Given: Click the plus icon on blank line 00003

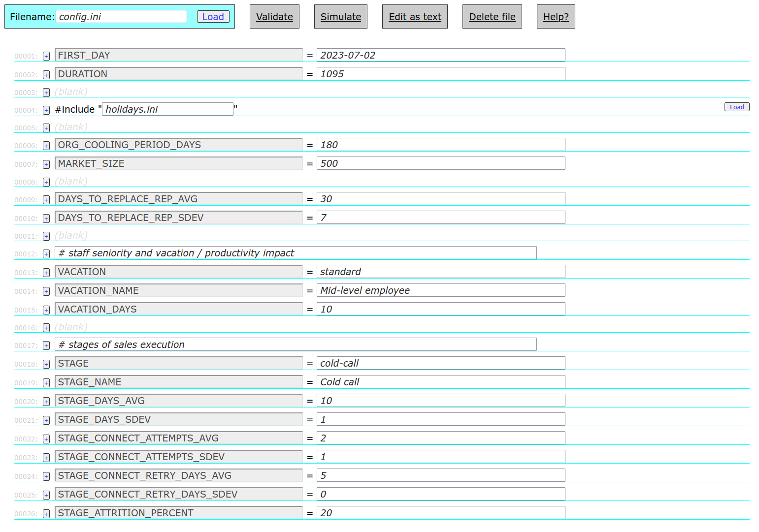Looking at the screenshot, I should (46, 93).
